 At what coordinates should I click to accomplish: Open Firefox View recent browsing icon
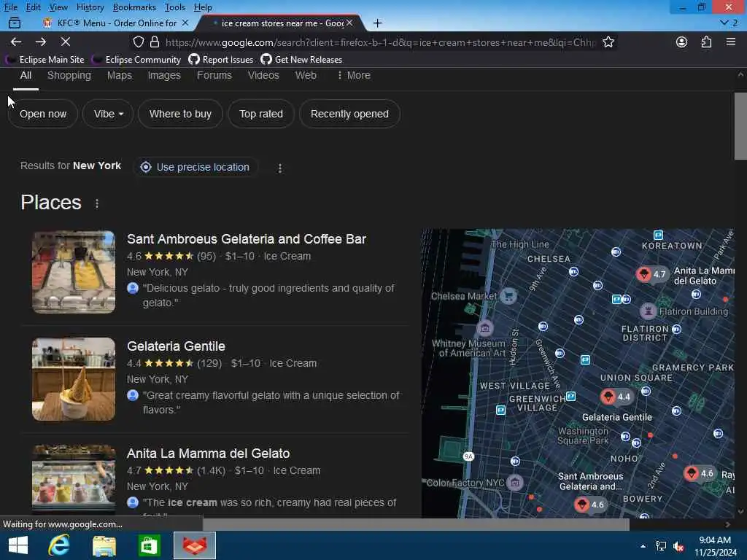pyautogui.click(x=15, y=23)
